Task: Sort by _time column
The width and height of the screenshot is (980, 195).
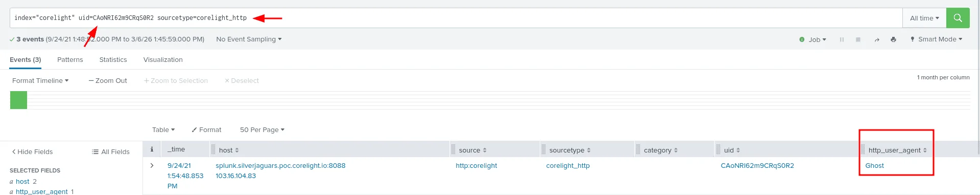Action: click(x=176, y=149)
